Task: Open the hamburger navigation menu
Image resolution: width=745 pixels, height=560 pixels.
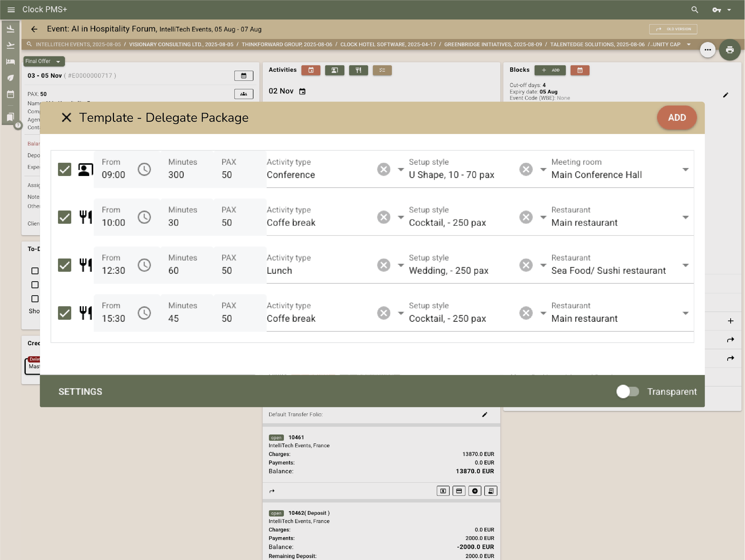Action: click(11, 9)
